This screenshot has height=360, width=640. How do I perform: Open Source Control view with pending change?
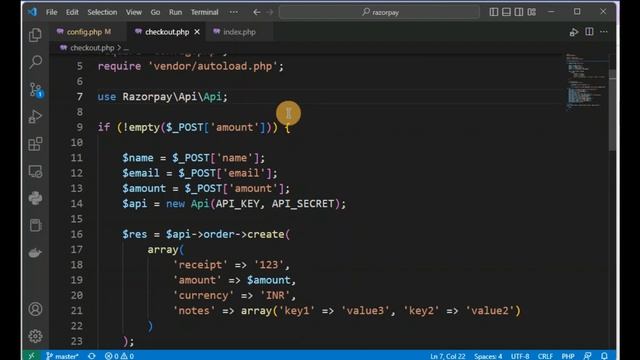click(x=36, y=89)
